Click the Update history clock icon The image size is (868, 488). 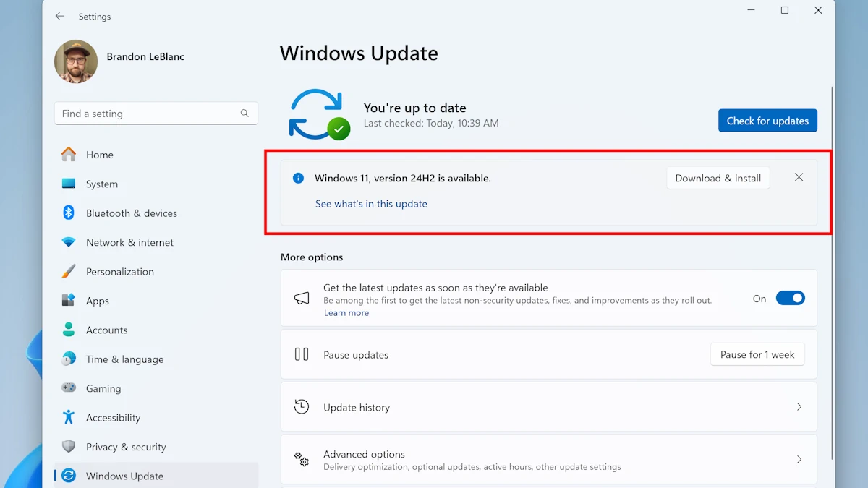[x=302, y=407]
